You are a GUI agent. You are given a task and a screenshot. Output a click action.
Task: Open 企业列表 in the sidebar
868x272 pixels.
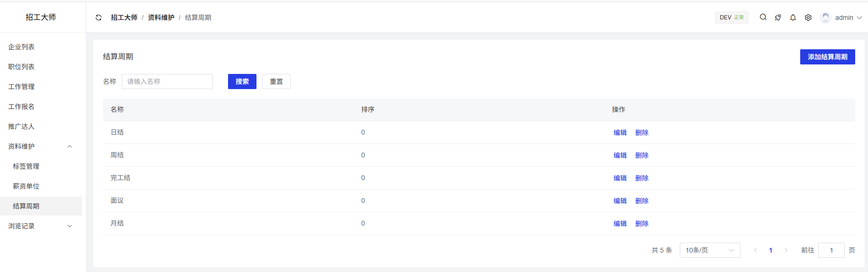point(21,47)
